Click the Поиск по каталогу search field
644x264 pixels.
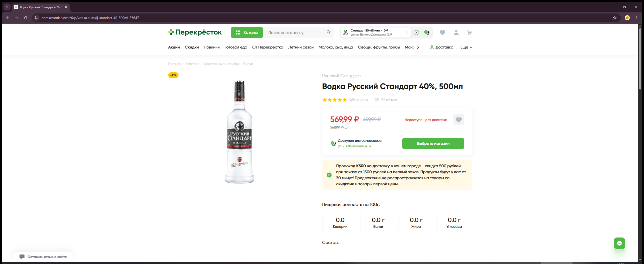pyautogui.click(x=296, y=32)
